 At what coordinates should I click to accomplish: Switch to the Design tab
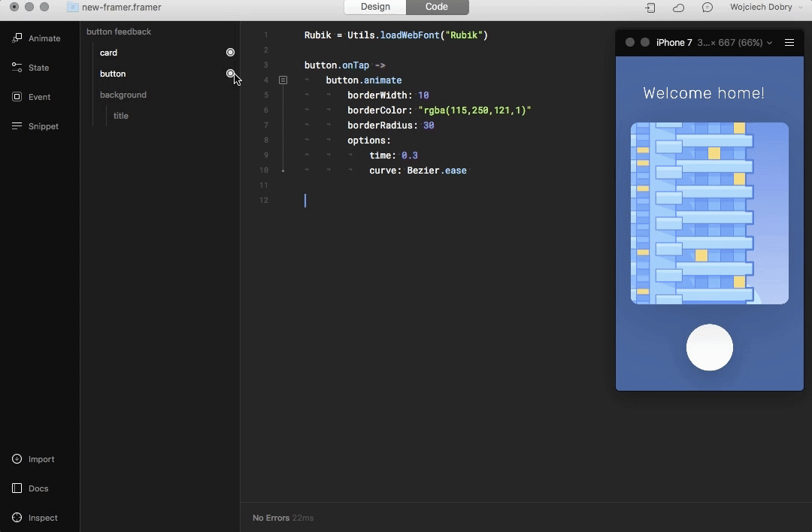(x=374, y=7)
